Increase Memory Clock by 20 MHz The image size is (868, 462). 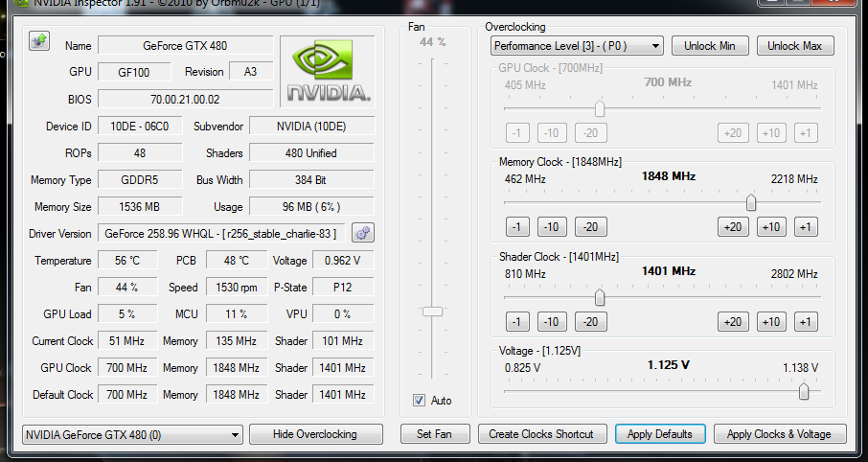point(733,226)
